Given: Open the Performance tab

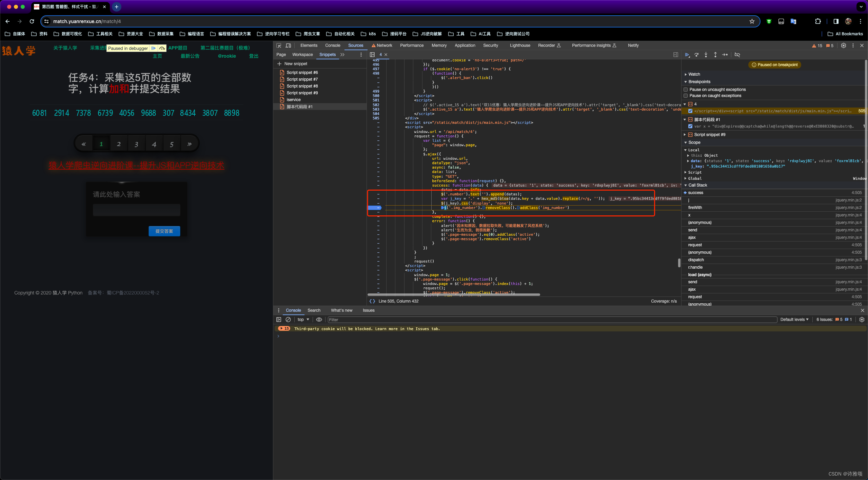Looking at the screenshot, I should (x=412, y=45).
